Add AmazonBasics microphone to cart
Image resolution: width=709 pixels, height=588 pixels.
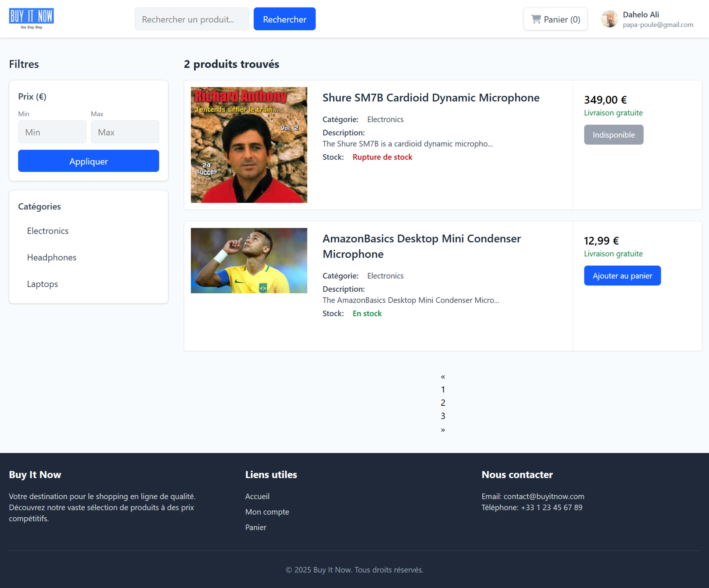pos(622,276)
